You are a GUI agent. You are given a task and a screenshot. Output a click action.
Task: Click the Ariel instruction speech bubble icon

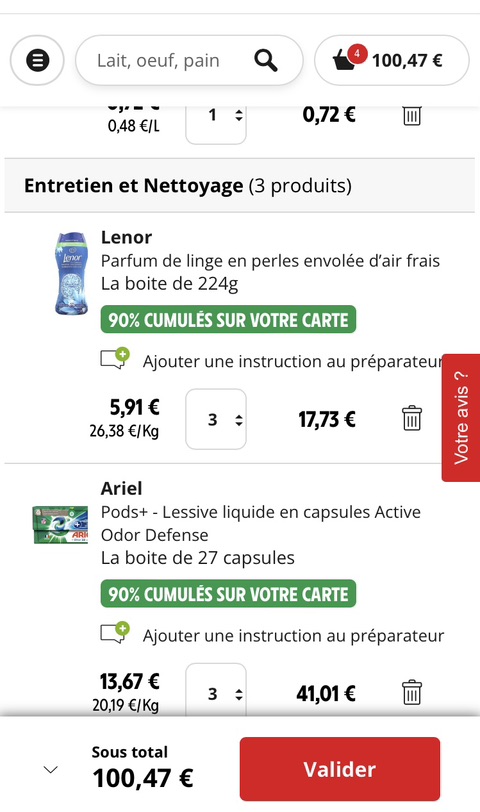tap(114, 632)
